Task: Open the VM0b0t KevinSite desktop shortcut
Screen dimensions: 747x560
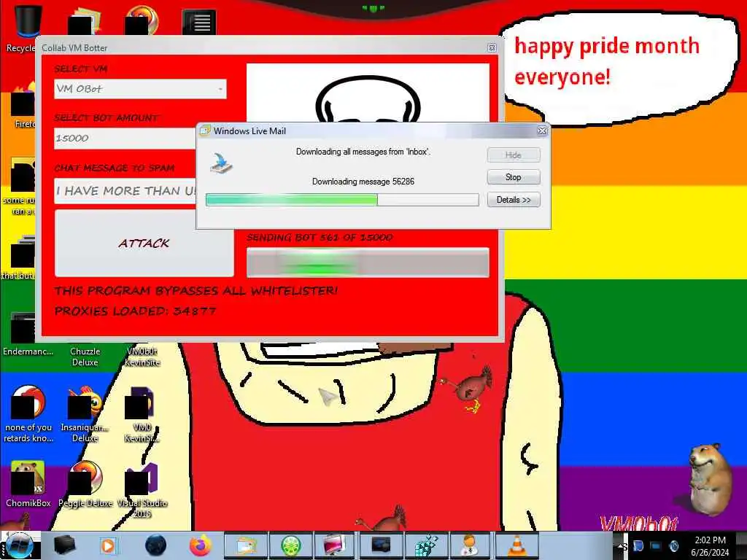Action: [x=142, y=356]
